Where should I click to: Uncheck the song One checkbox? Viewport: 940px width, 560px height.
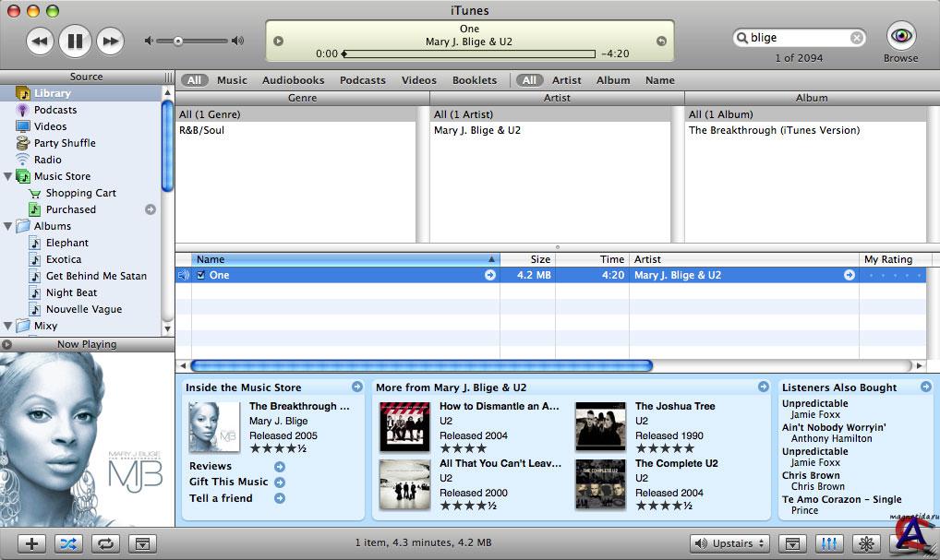coord(200,275)
